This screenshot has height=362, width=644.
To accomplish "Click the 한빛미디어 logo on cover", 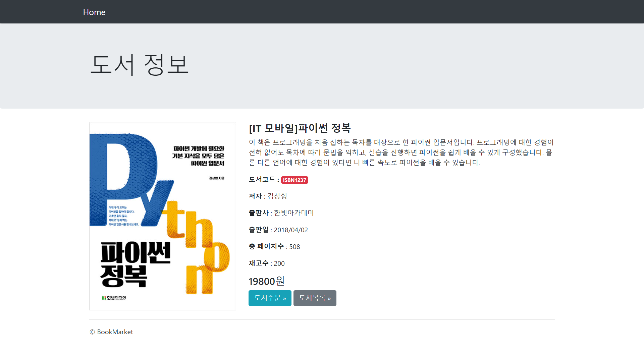I will [x=114, y=298].
